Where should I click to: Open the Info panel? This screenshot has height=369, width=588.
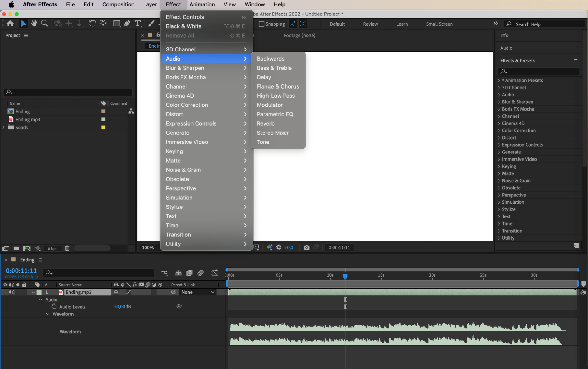504,35
